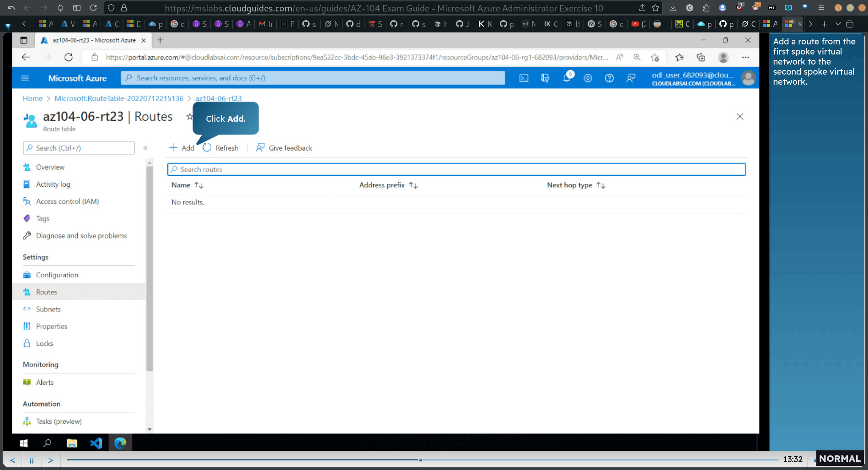The width and height of the screenshot is (868, 470).
Task: Click az104-06-rt23 breadcrumb link
Action: tap(219, 98)
